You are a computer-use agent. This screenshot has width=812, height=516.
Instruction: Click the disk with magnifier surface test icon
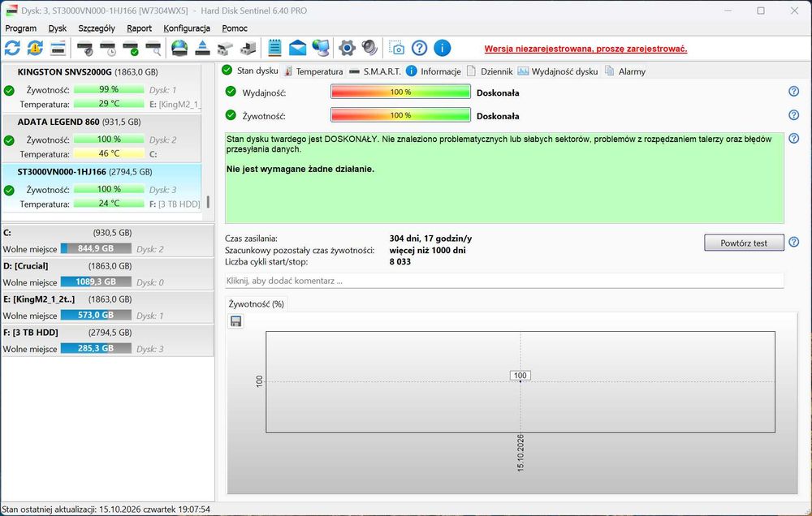click(x=153, y=48)
